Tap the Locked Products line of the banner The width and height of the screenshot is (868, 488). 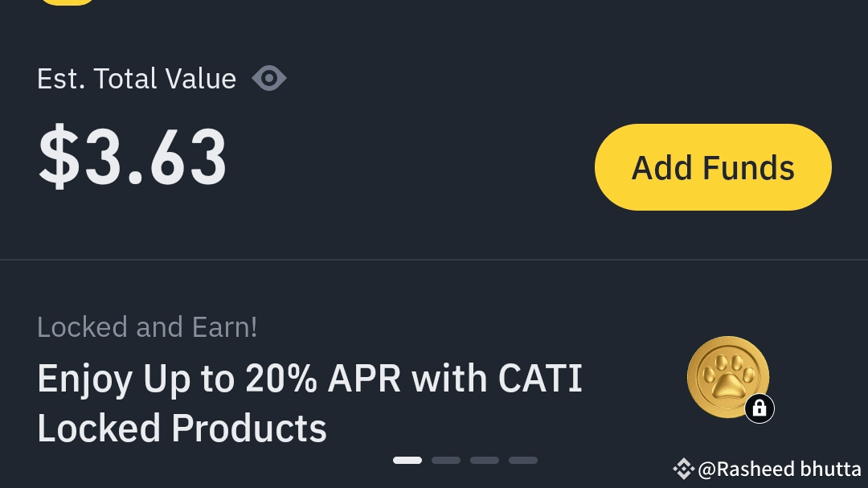coord(182,428)
